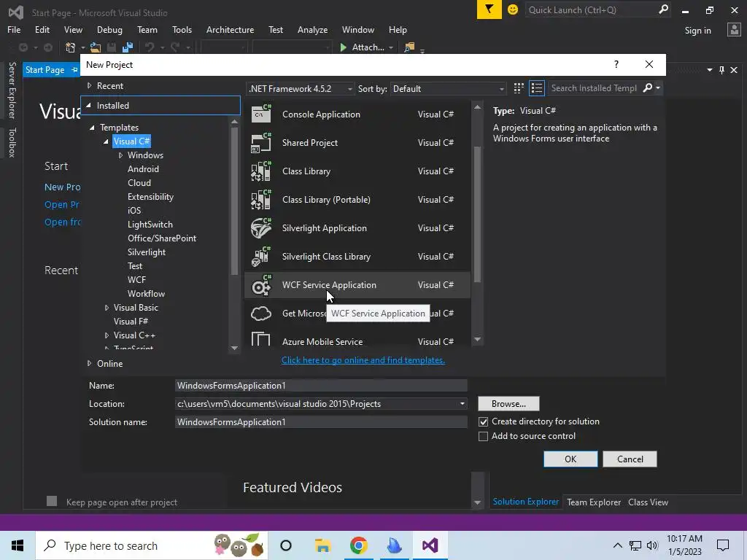Open the Debug menu
Viewport: 747px width, 560px height.
[x=109, y=29]
